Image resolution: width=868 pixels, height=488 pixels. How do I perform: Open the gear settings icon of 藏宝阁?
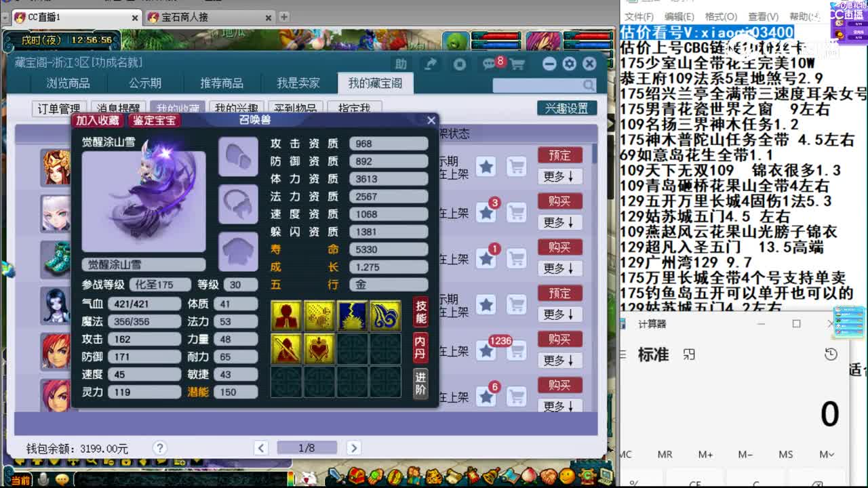click(569, 64)
